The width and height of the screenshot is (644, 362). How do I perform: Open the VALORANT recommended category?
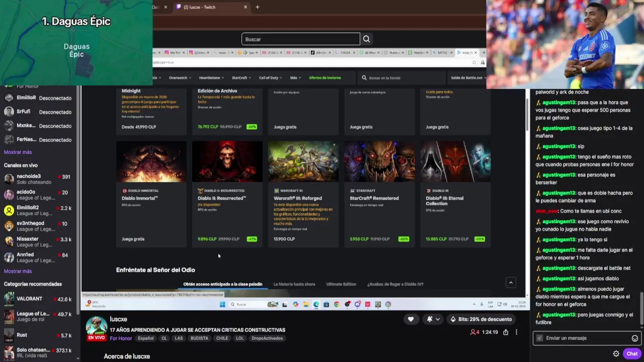click(x=39, y=299)
